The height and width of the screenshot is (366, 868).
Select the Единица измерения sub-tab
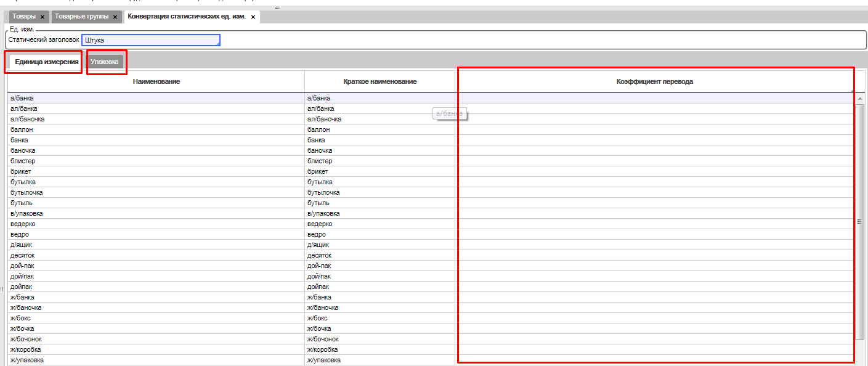tap(47, 62)
